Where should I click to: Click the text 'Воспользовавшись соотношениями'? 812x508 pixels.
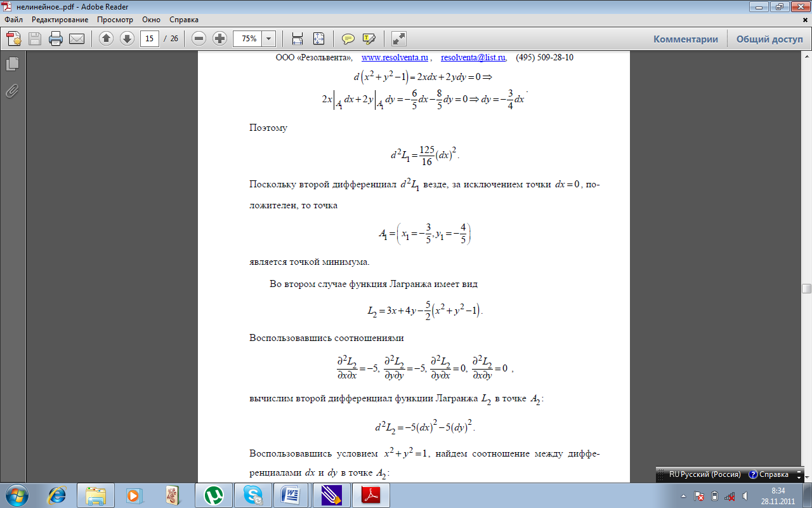(327, 338)
